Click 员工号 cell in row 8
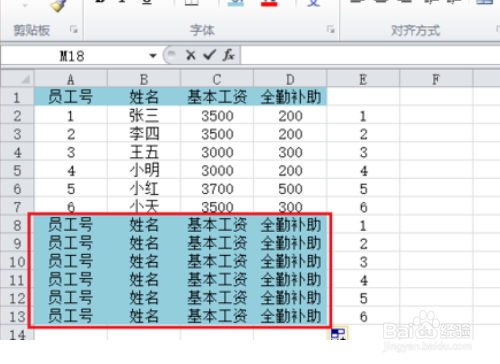Image resolution: width=500 pixels, height=364 pixels. tap(71, 225)
